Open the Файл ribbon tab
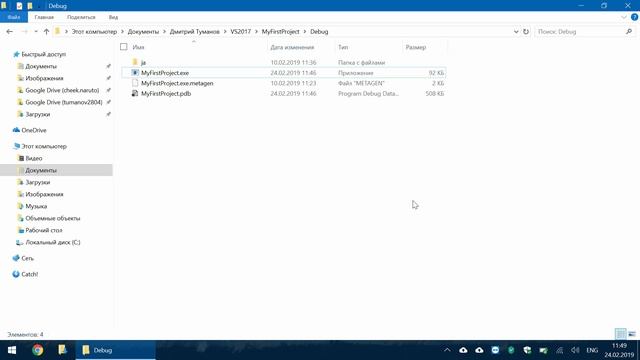The height and width of the screenshot is (360, 640). coord(14,17)
